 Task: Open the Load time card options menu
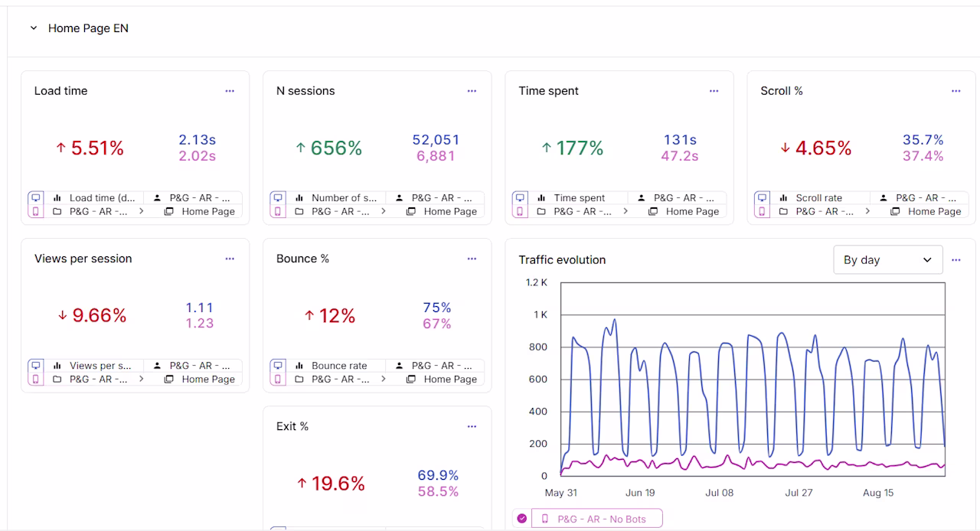coord(230,91)
